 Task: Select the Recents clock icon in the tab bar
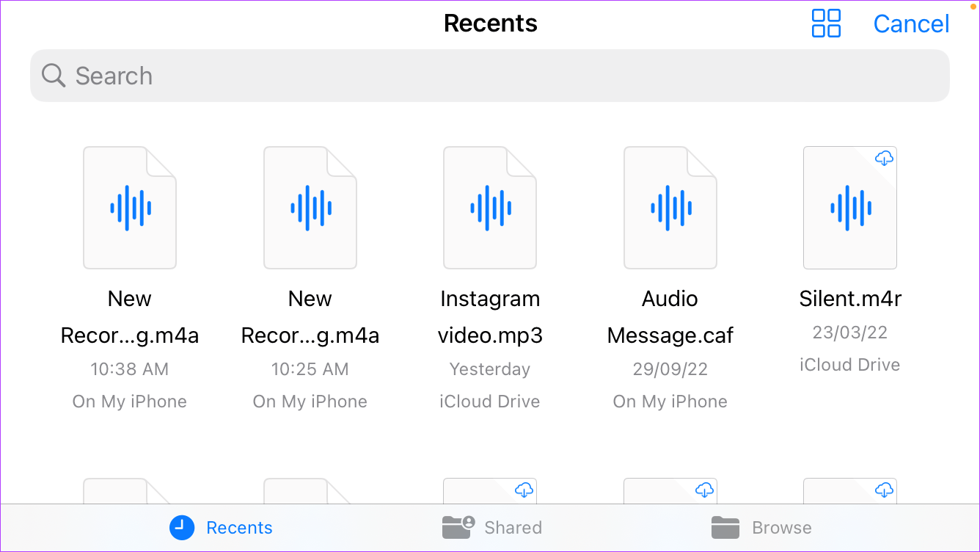[x=182, y=527]
